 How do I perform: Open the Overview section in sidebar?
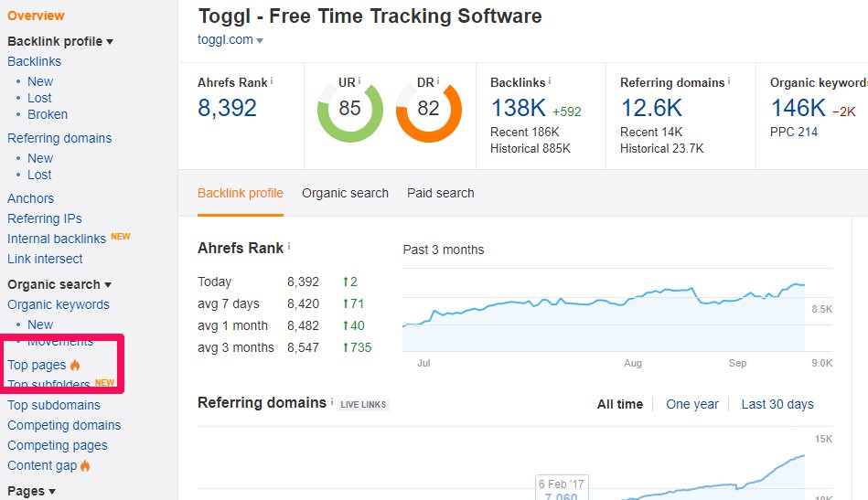[36, 16]
